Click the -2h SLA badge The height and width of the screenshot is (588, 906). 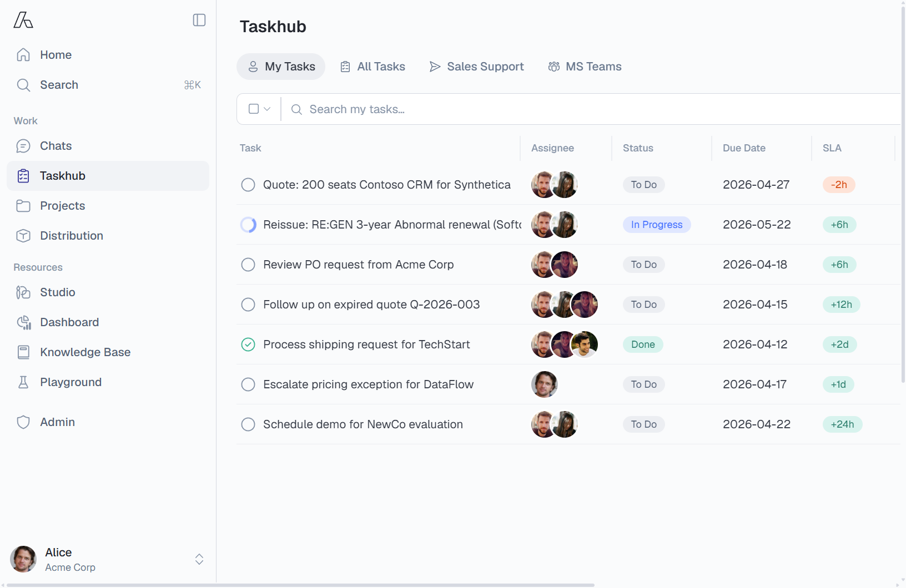click(839, 185)
